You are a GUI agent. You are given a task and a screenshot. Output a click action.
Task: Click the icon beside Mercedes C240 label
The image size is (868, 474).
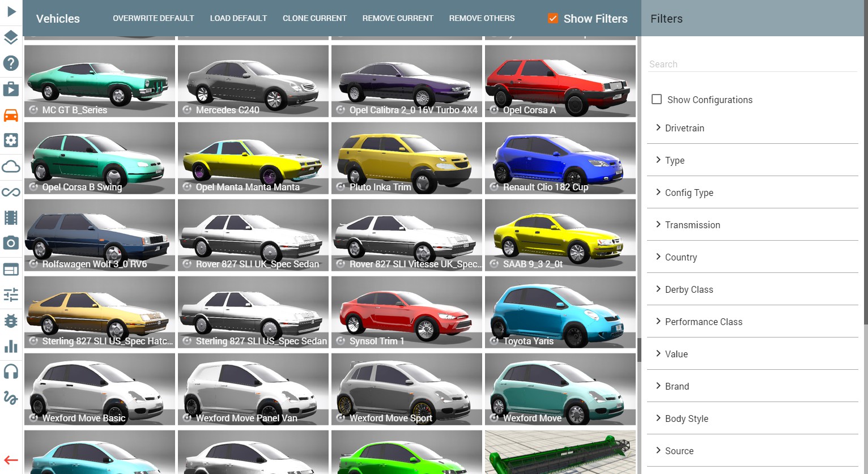point(188,110)
